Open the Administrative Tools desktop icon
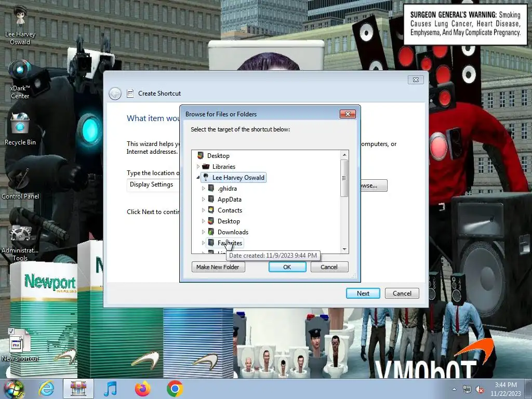Image resolution: width=532 pixels, height=399 pixels. coord(20,243)
